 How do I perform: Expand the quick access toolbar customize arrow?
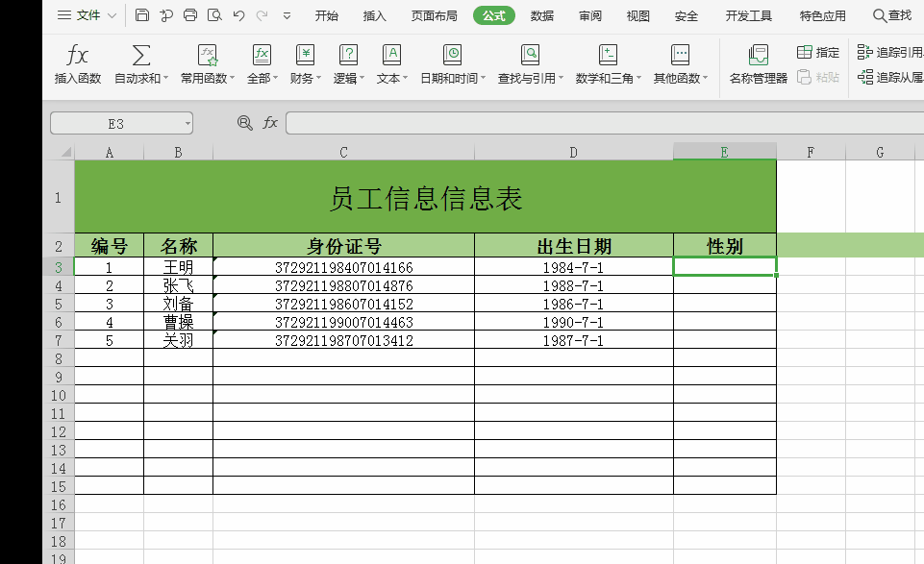pyautogui.click(x=287, y=16)
